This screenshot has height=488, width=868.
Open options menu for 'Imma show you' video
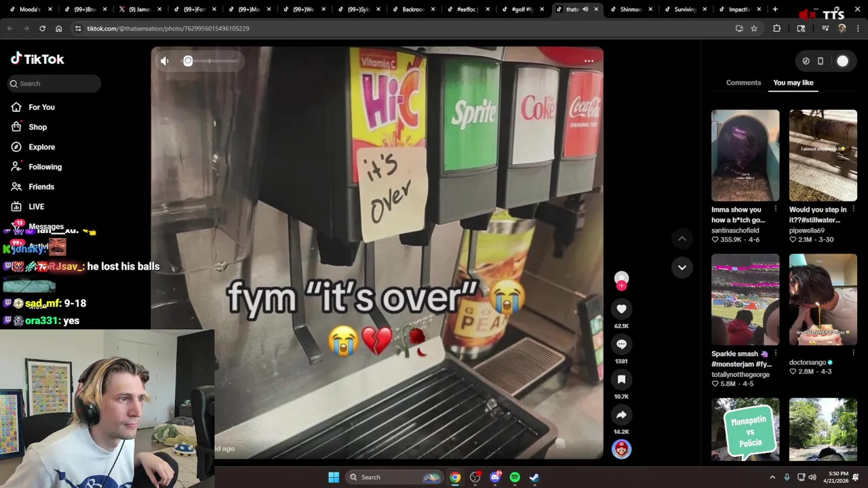click(775, 209)
